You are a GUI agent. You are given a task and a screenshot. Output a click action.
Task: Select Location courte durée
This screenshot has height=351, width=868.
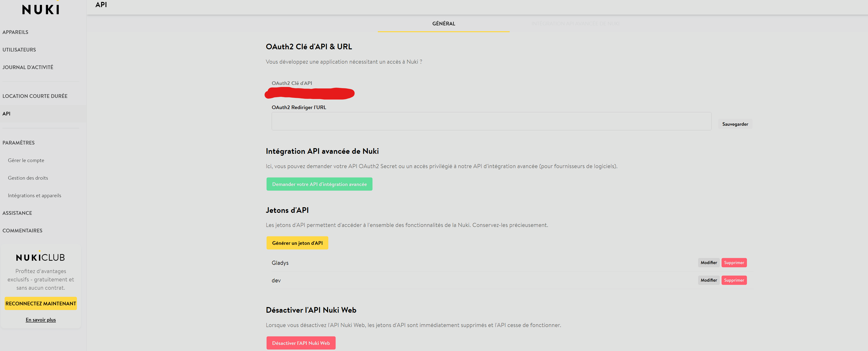point(35,96)
